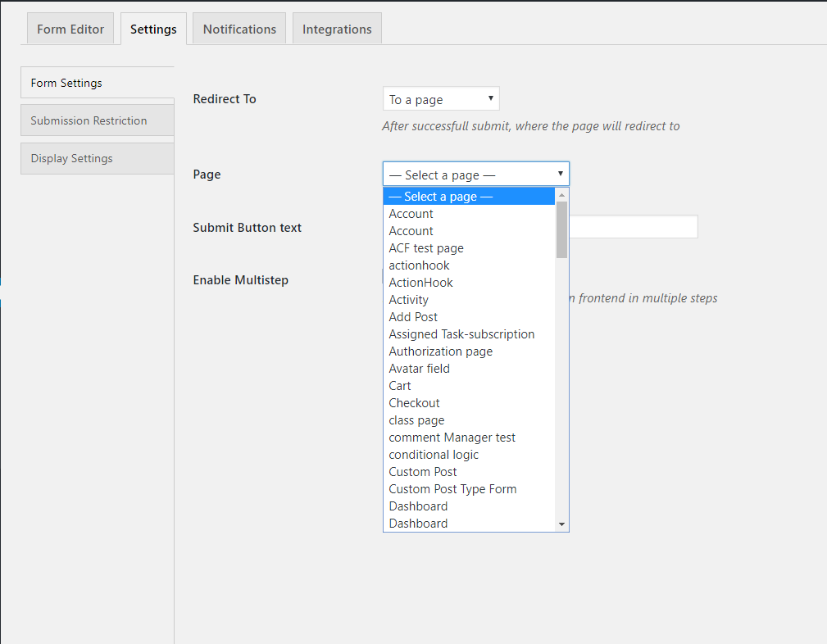Image resolution: width=827 pixels, height=644 pixels.
Task: Click the dropdown list scroll-up arrow
Action: click(561, 195)
